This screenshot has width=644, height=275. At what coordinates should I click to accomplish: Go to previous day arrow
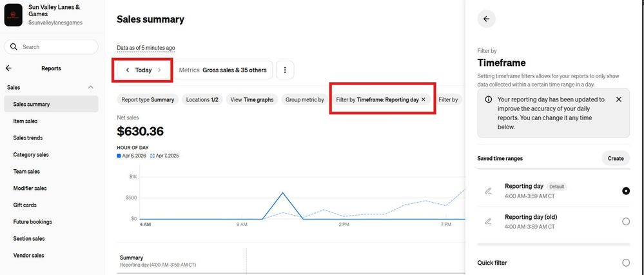(128, 70)
